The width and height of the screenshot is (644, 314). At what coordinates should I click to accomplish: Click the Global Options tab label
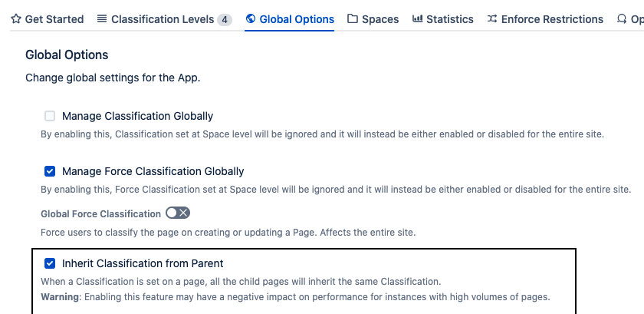[x=297, y=19]
